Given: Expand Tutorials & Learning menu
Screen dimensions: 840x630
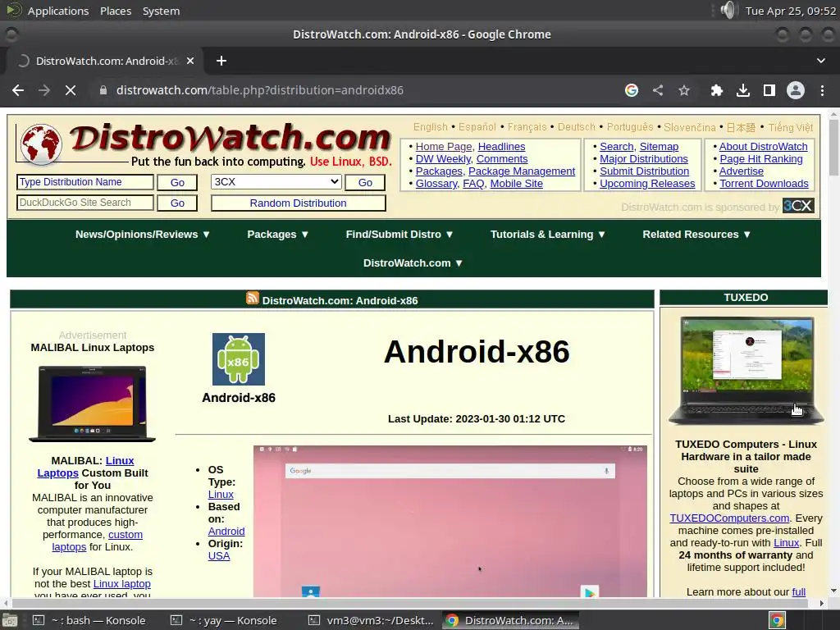Looking at the screenshot, I should click(548, 234).
